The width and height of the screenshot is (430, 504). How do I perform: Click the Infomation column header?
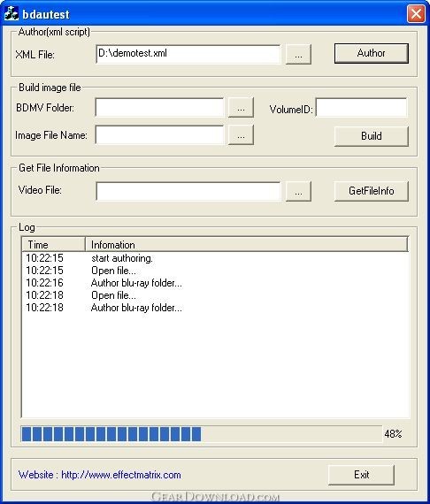pyautogui.click(x=246, y=245)
